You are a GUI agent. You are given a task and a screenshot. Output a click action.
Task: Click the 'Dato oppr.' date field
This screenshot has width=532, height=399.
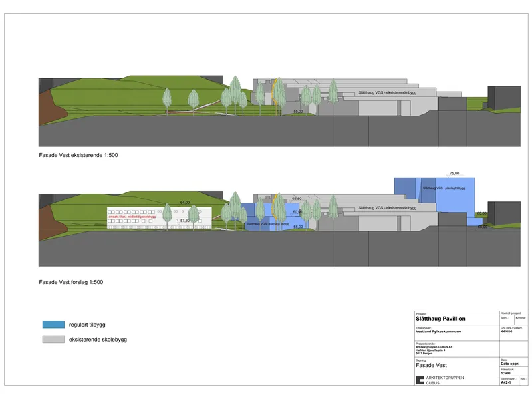tap(510, 364)
